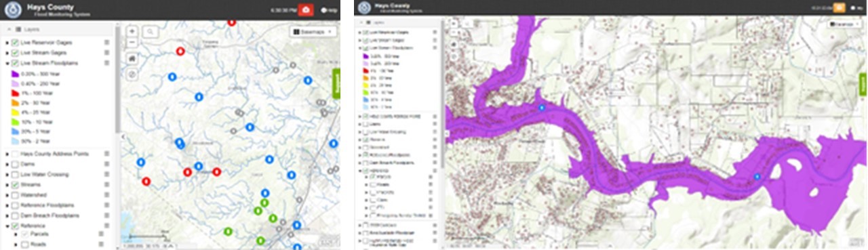Click the 0.20% - 500 Year purple swatch, left window
868x250 pixels.
tap(14, 73)
